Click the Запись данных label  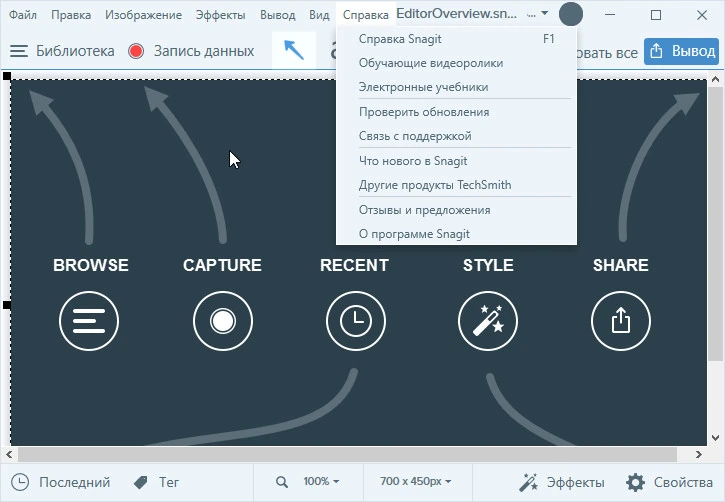(204, 51)
